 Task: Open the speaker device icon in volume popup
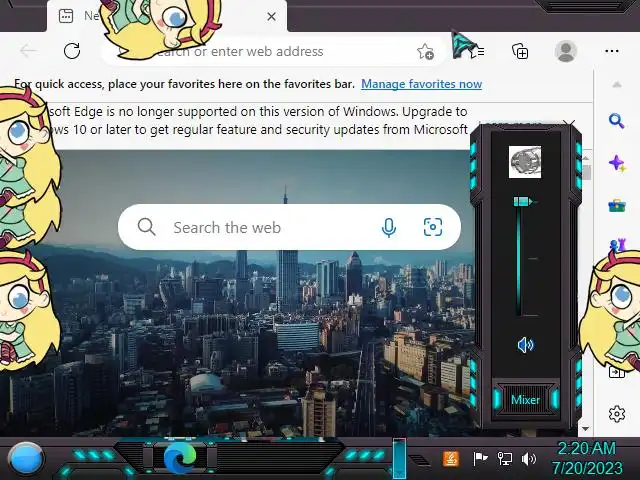pyautogui.click(x=525, y=162)
